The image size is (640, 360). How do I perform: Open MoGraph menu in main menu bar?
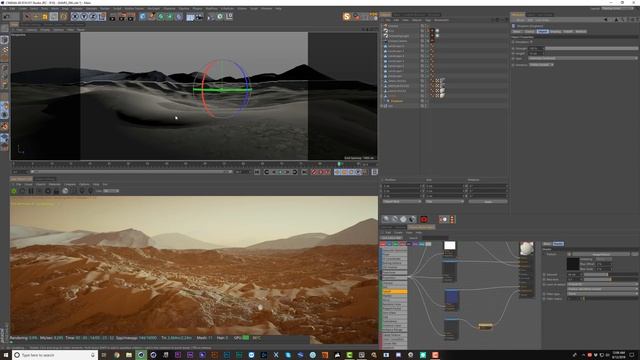pyautogui.click(x=153, y=8)
